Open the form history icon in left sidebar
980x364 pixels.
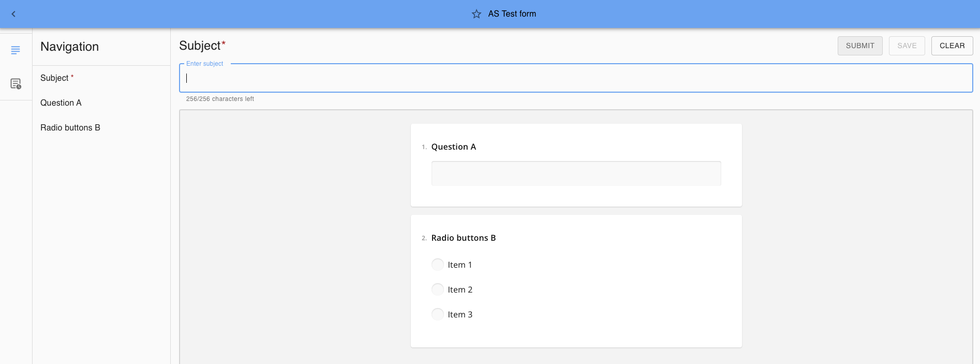pos(16,84)
